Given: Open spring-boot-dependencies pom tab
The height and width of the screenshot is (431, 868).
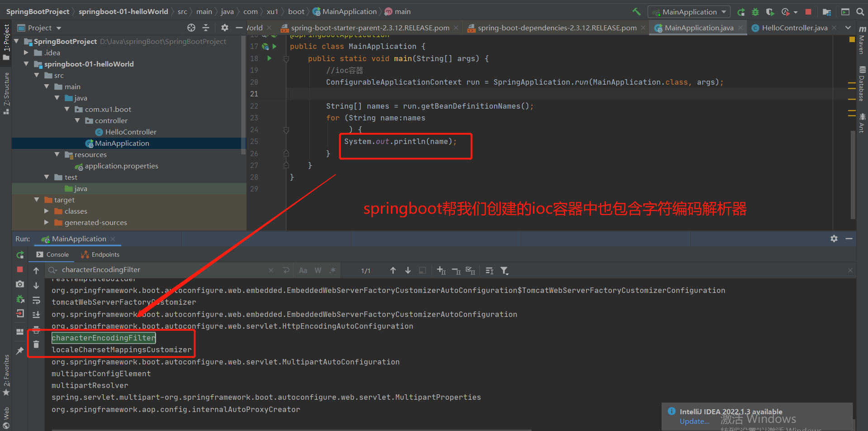Looking at the screenshot, I should coord(557,28).
